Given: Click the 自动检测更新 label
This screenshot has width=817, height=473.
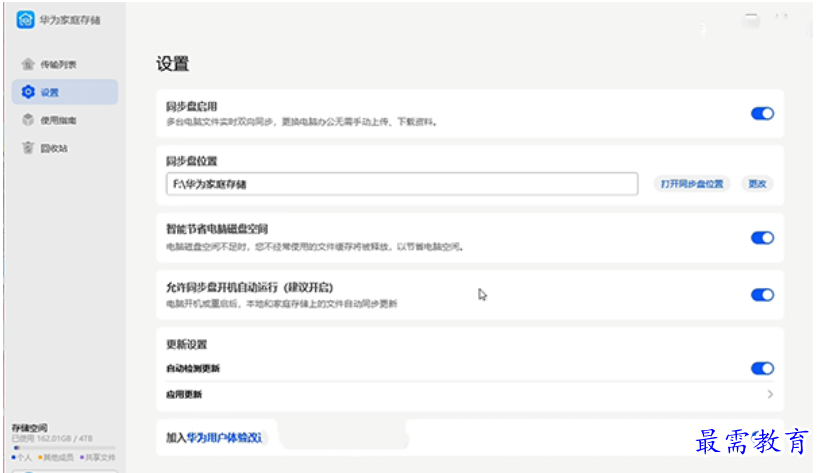Looking at the screenshot, I should pos(193,368).
